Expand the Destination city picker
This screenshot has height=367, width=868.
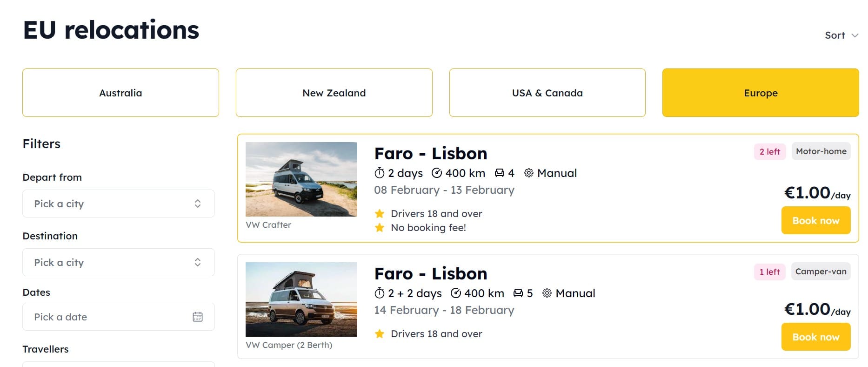(119, 262)
